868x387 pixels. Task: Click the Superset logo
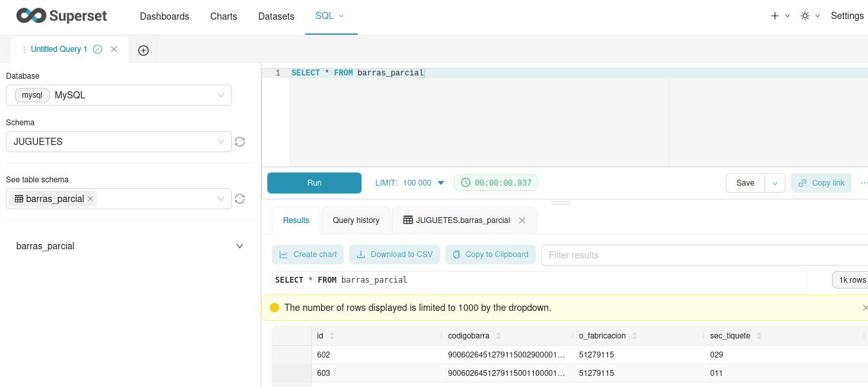click(62, 16)
